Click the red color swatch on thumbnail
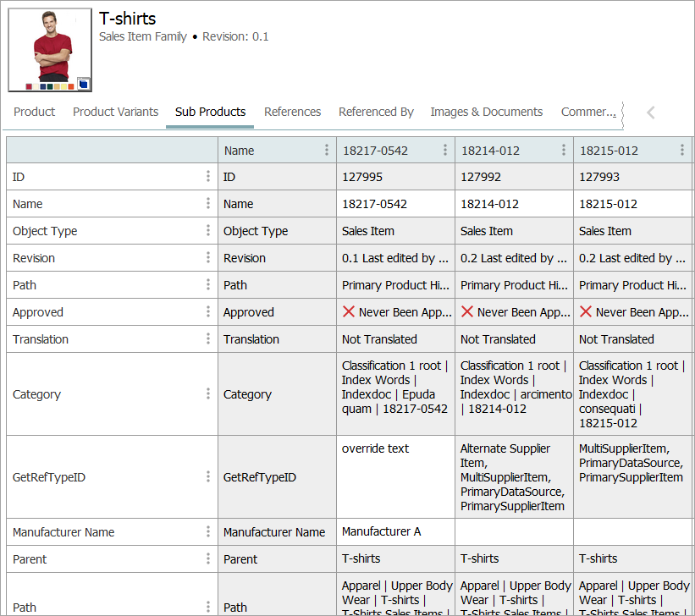The image size is (695, 616). click(x=30, y=86)
